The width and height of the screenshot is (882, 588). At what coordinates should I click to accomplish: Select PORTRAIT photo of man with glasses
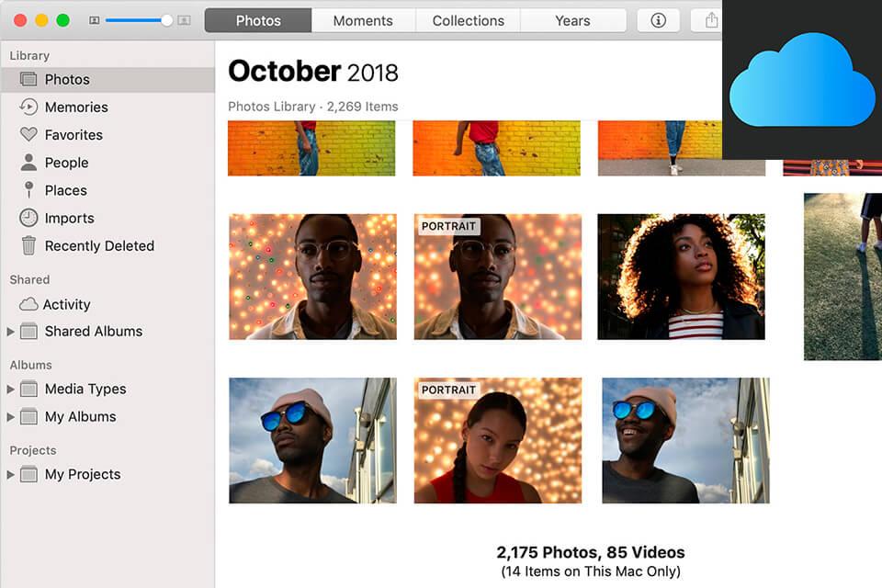point(498,277)
